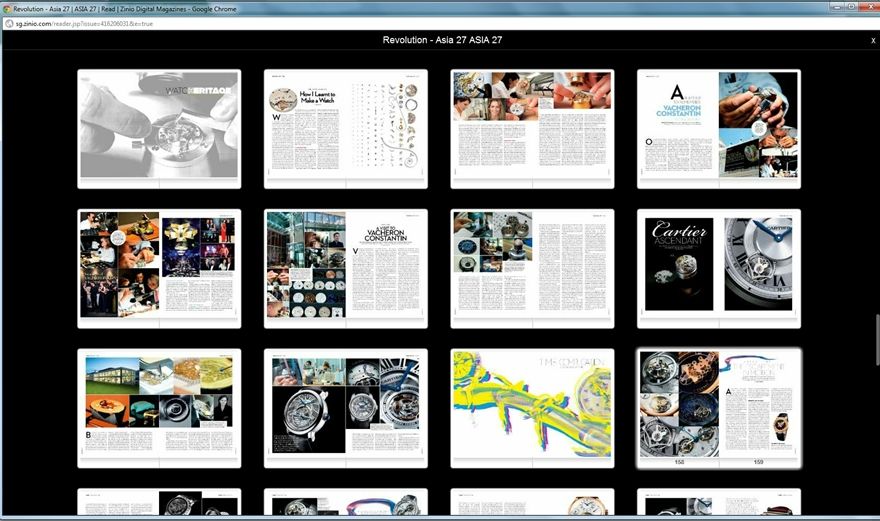Click the Chrome icon in the title bar

tap(7, 9)
